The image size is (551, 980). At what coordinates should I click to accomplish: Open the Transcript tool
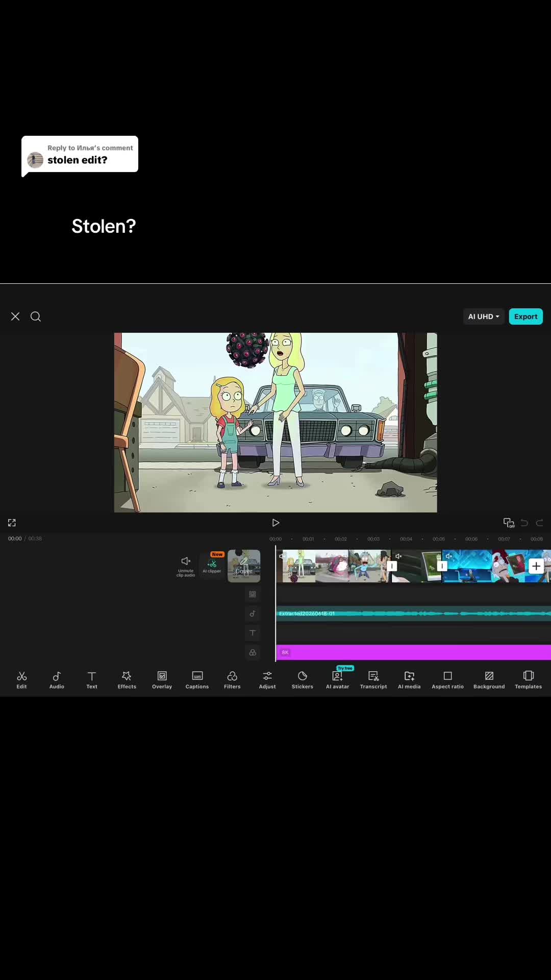(373, 680)
